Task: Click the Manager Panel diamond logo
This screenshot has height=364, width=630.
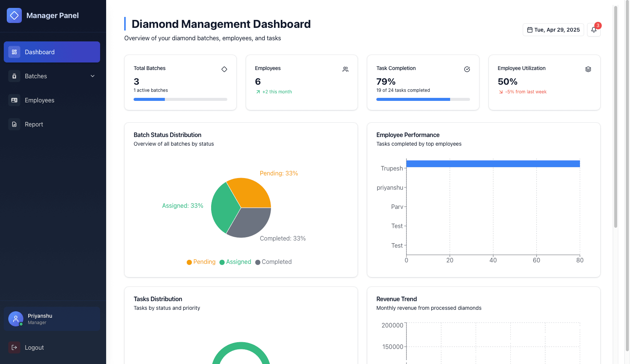Action: click(x=14, y=15)
